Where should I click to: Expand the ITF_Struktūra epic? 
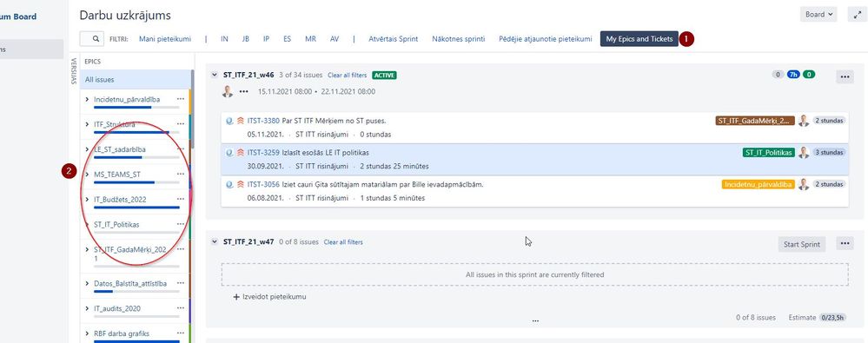point(88,124)
